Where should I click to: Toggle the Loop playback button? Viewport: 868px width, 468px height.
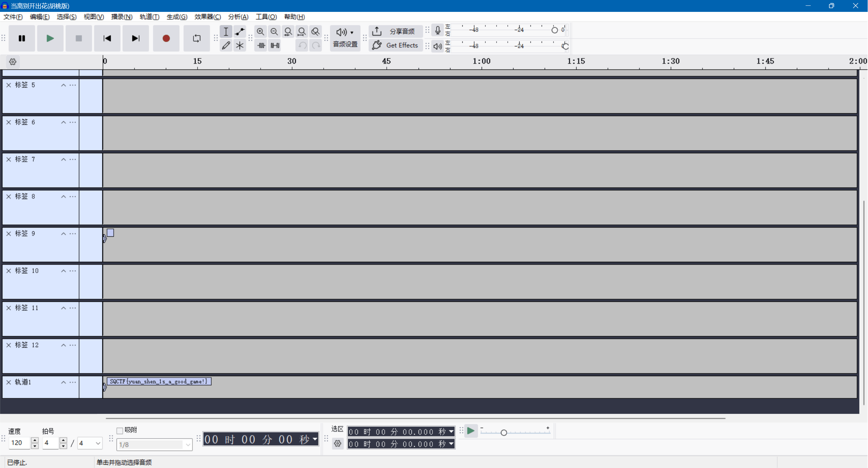pos(197,38)
